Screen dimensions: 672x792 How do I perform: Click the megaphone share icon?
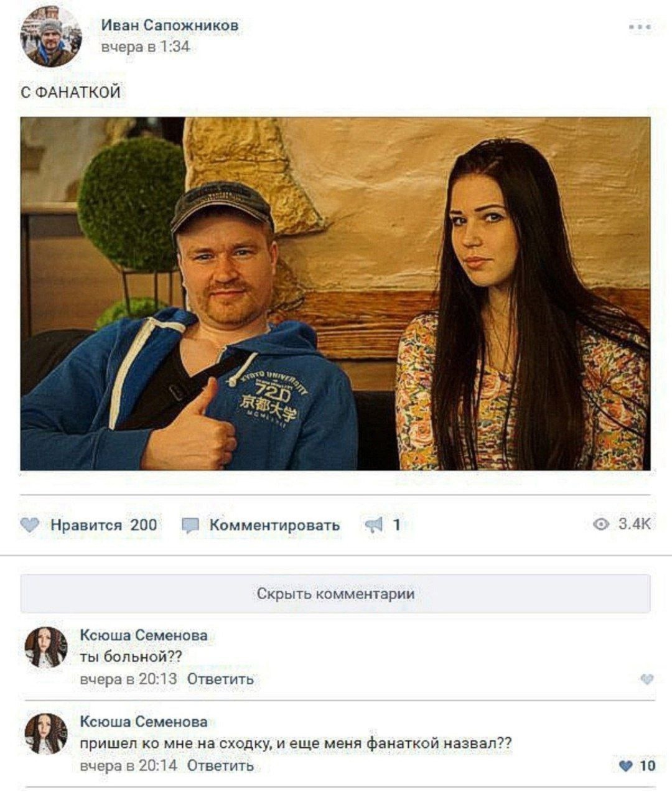click(373, 525)
